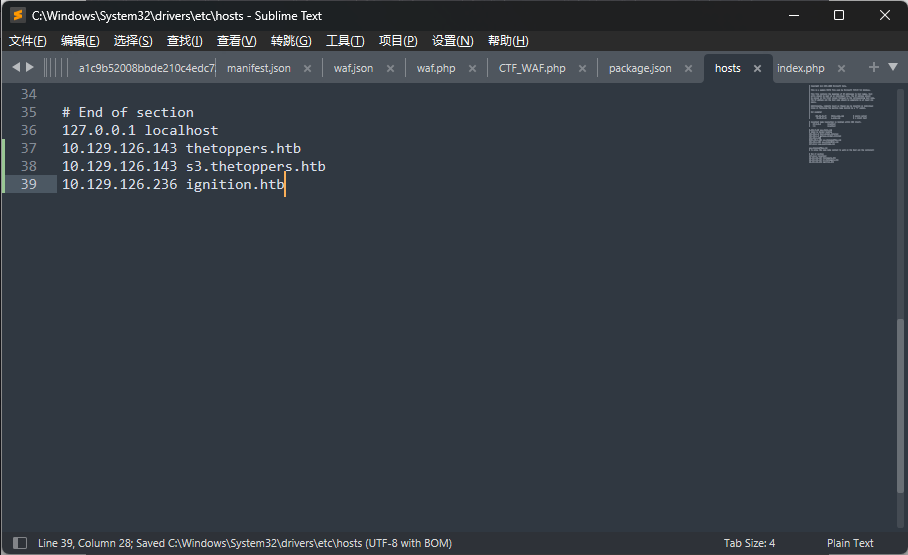Open the 文件(F) menu
The image size is (908, 555).
tap(28, 41)
